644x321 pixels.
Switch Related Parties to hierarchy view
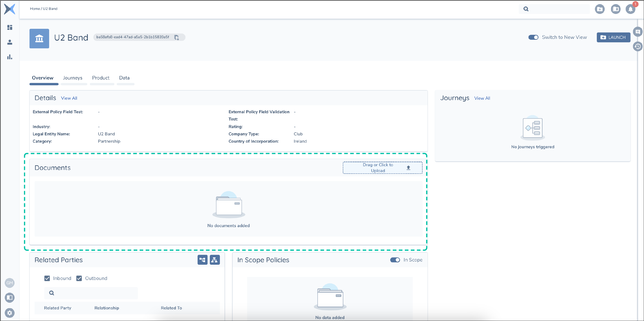(215, 260)
